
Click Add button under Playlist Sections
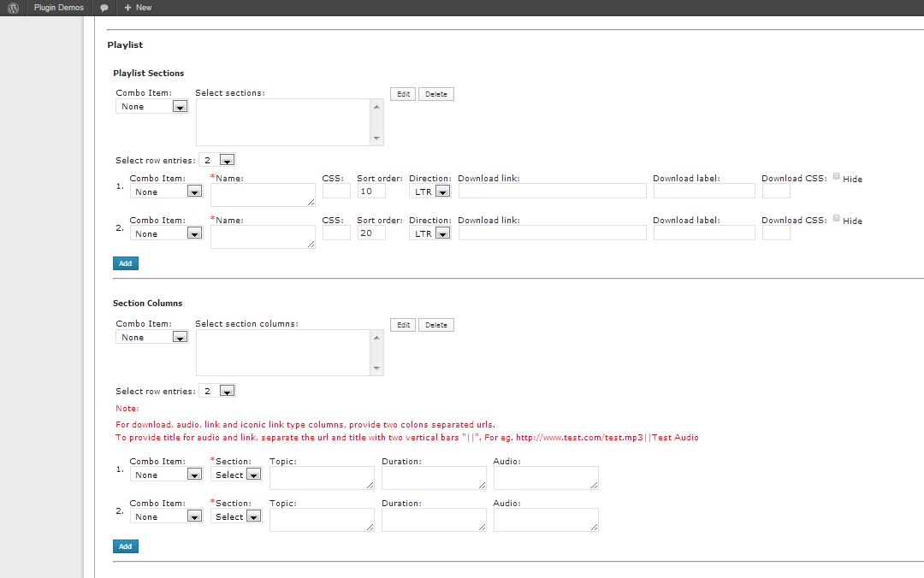[126, 263]
